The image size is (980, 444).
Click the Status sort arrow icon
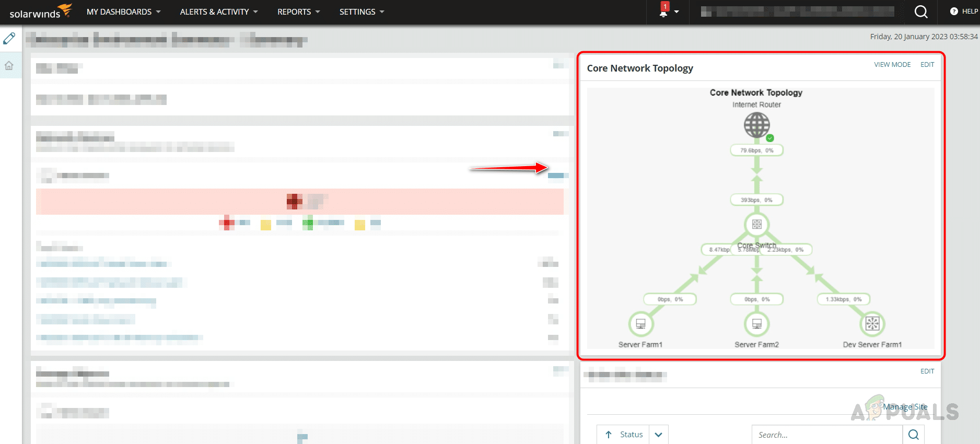point(609,435)
